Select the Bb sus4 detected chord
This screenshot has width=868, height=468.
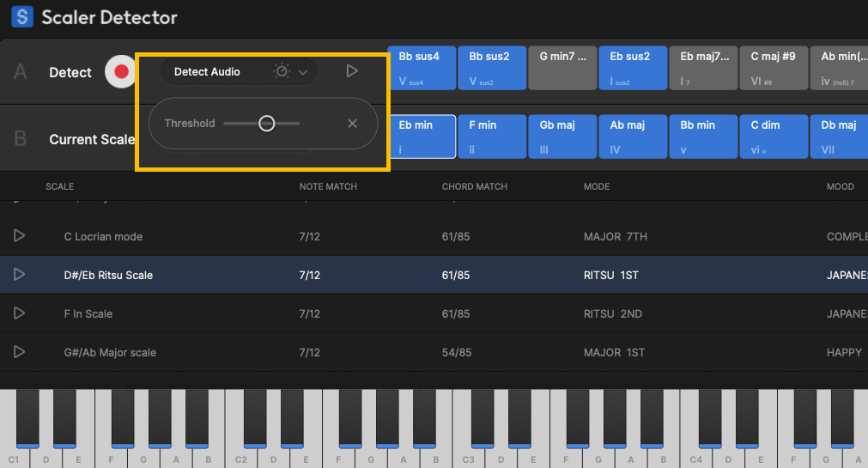[x=422, y=69]
